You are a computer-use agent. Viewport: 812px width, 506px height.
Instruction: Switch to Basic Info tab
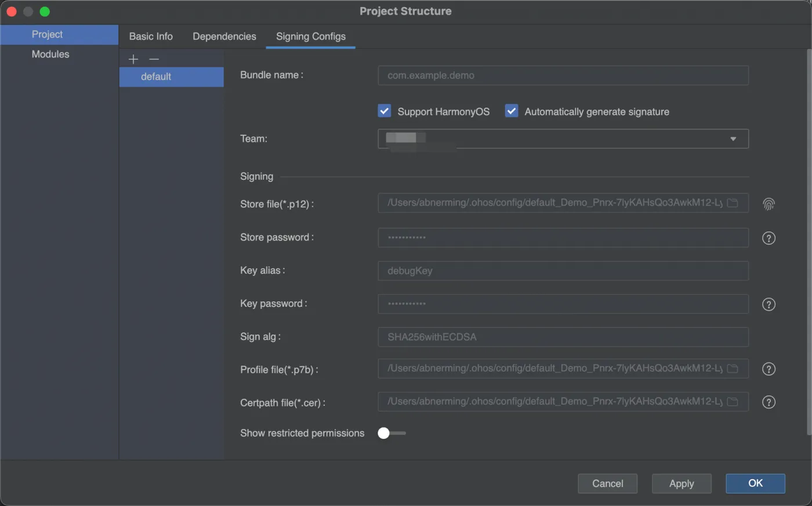coord(151,37)
